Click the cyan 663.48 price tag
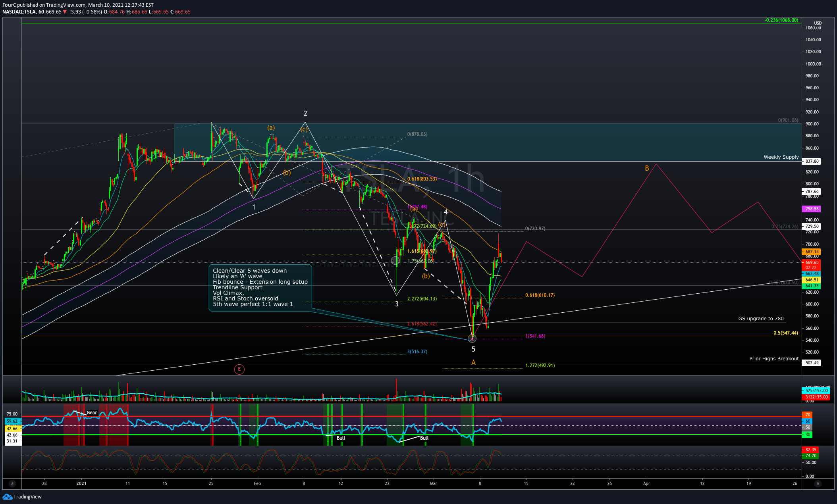 [x=812, y=274]
